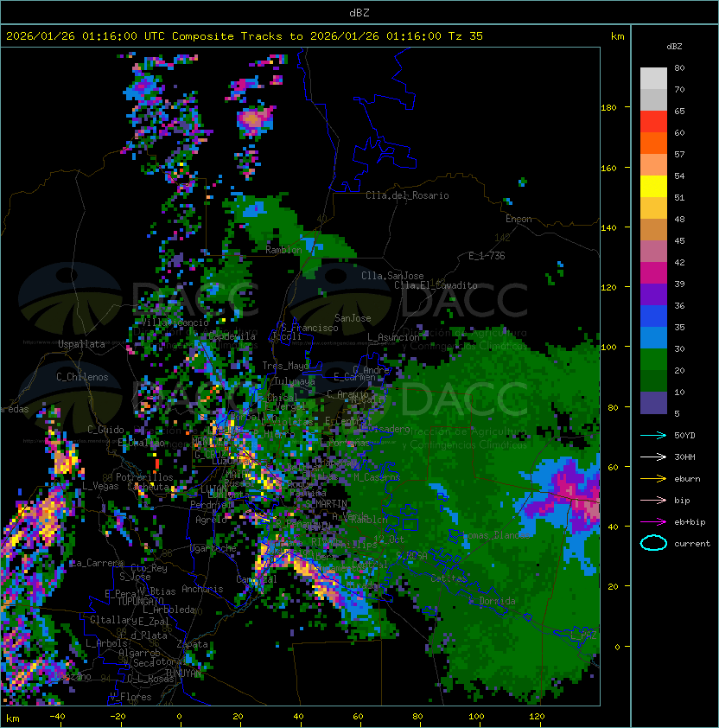Click the 'Agrelo' place label
This screenshot has height=728, width=719.
211,520
